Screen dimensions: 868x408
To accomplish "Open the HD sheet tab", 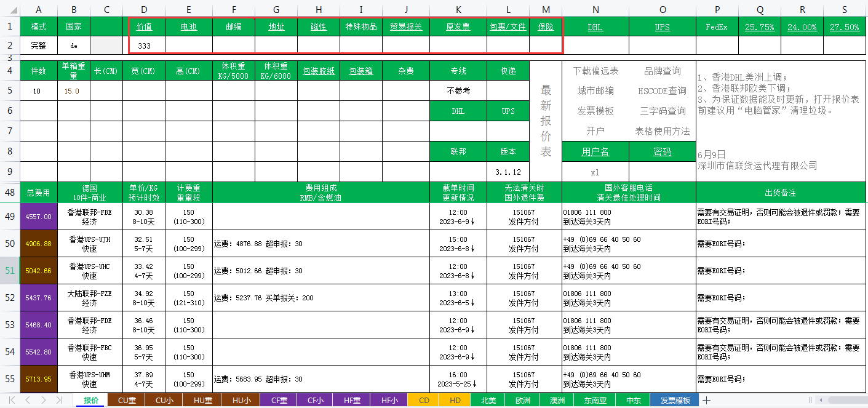I will coord(455,401).
